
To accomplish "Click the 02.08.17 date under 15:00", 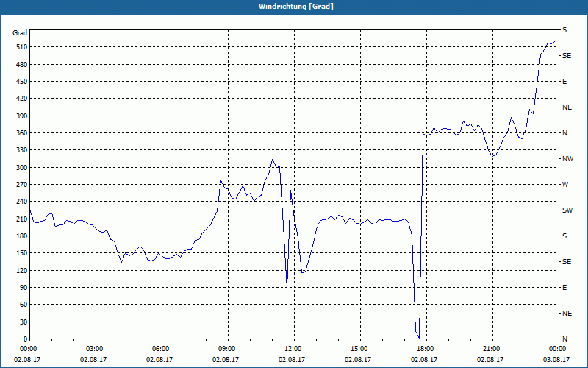I will coord(358,360).
